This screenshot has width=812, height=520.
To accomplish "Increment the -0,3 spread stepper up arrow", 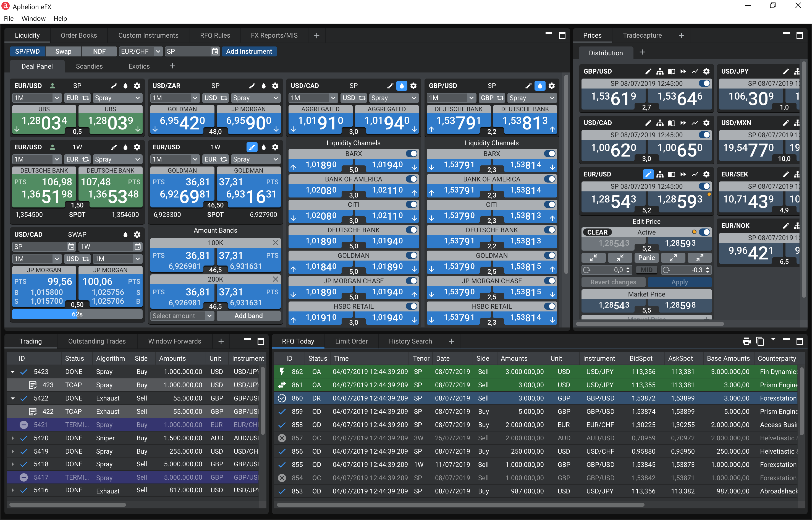I will pos(708,268).
